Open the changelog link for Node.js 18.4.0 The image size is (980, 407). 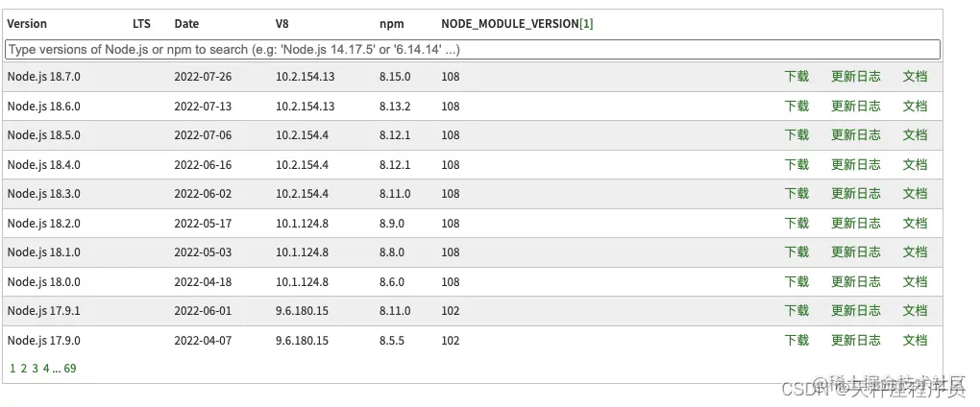click(856, 165)
